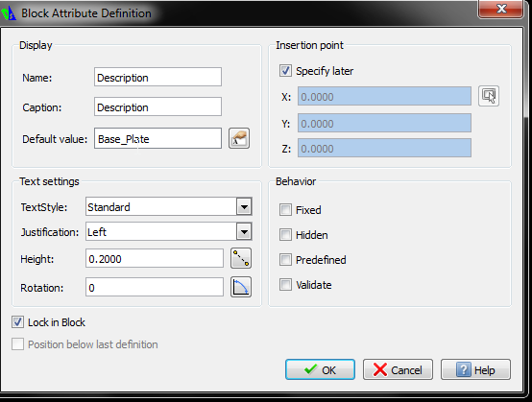The image size is (532, 402).
Task: Enable the Fixed behavior checkbox
Action: [285, 210]
